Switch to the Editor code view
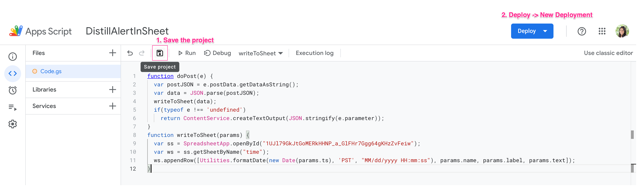 click(x=12, y=73)
